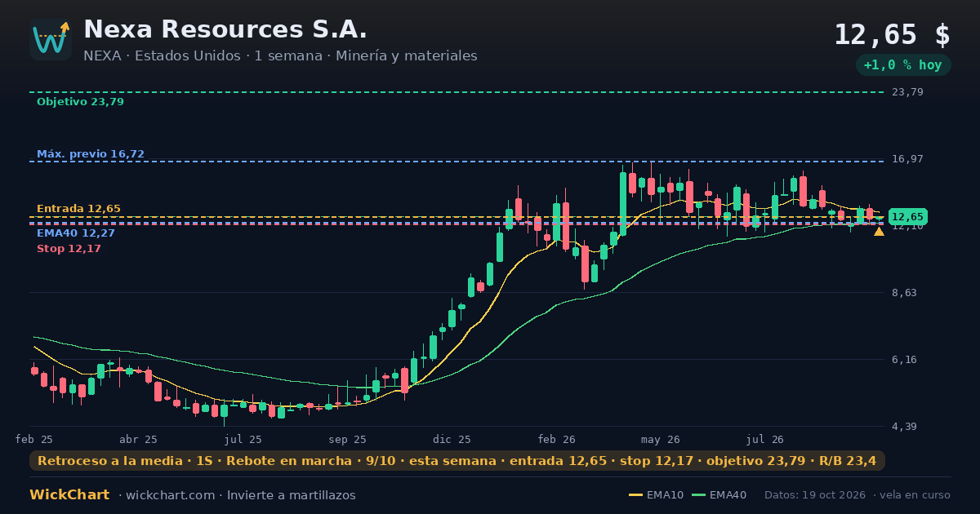Click the EMA40 legend entry
Viewport: 980px width, 514px height.
point(719,495)
